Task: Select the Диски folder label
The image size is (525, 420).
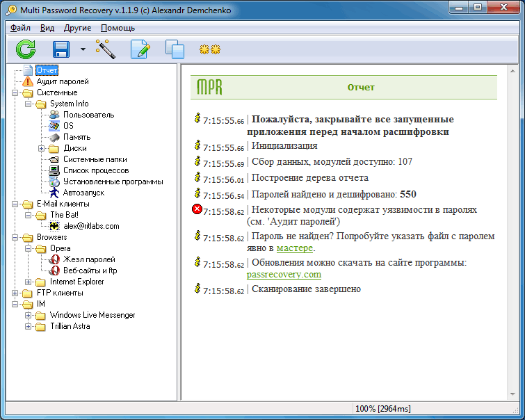Action: [75, 148]
